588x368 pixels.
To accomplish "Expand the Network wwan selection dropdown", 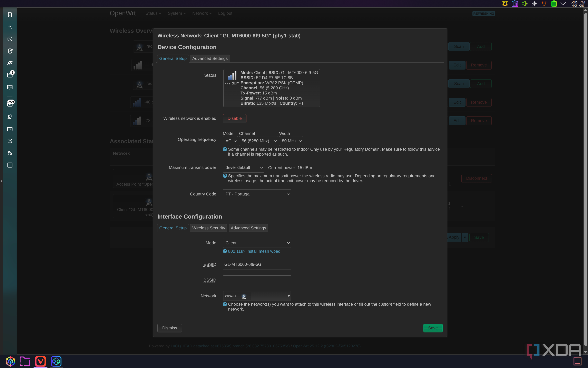I will coord(257,296).
